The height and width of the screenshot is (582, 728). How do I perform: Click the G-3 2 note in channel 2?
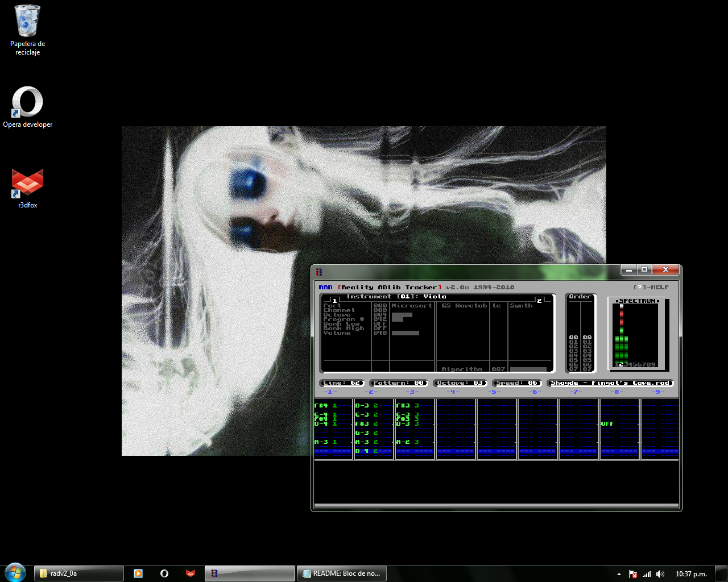coord(367,433)
